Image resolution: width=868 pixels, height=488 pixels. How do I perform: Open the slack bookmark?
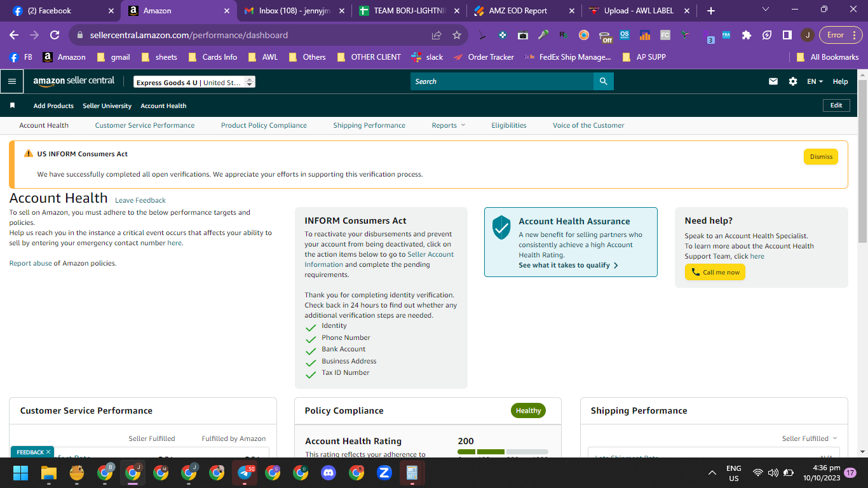click(427, 57)
